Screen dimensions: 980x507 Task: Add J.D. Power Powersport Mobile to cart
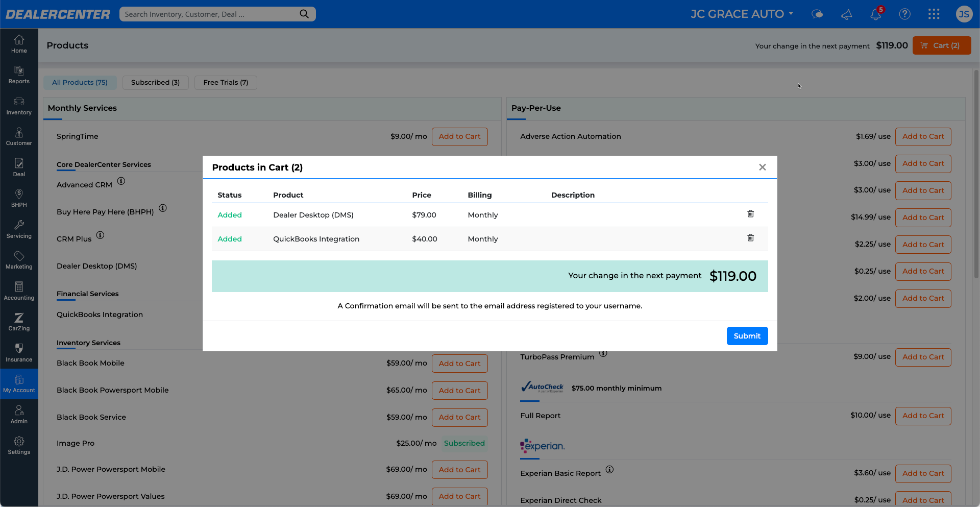(x=459, y=470)
